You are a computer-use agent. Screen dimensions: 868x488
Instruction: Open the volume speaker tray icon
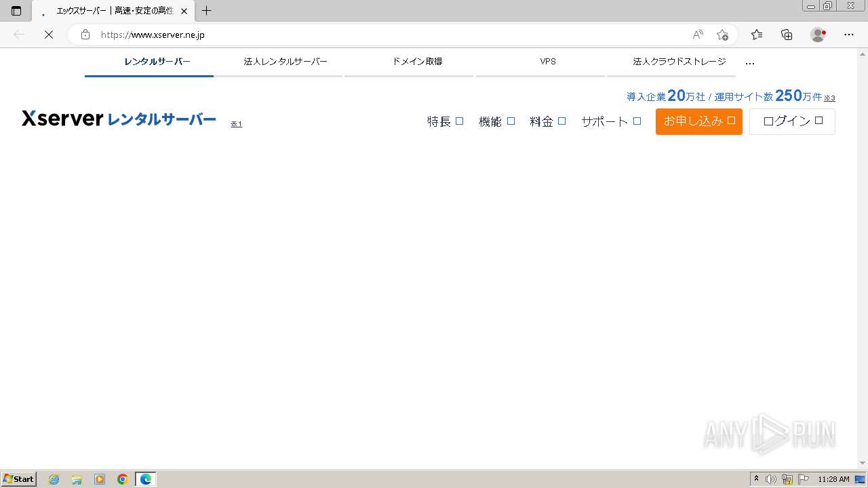tap(771, 479)
